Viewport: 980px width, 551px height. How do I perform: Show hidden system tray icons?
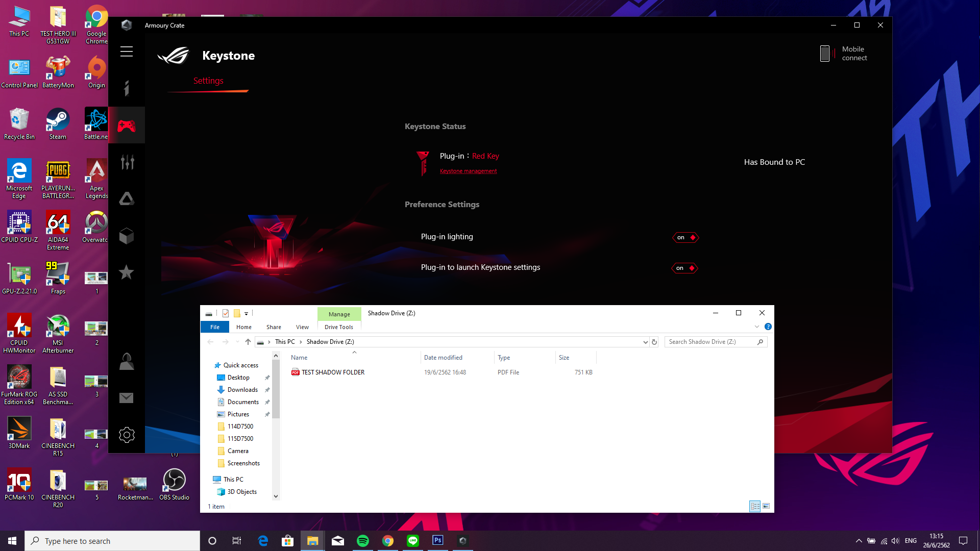(x=859, y=541)
